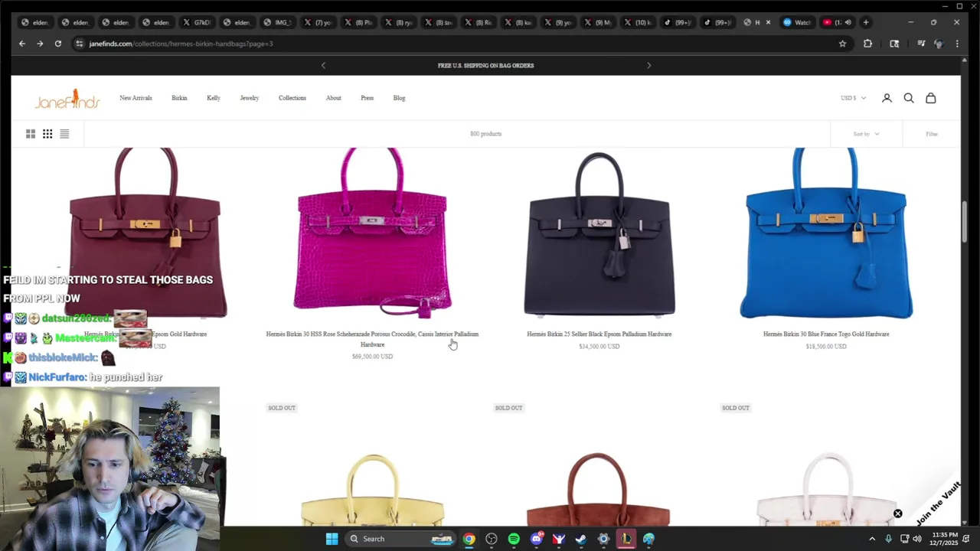This screenshot has width=980, height=551.
Task: Open volume control in system tray
Action: pos(917,539)
